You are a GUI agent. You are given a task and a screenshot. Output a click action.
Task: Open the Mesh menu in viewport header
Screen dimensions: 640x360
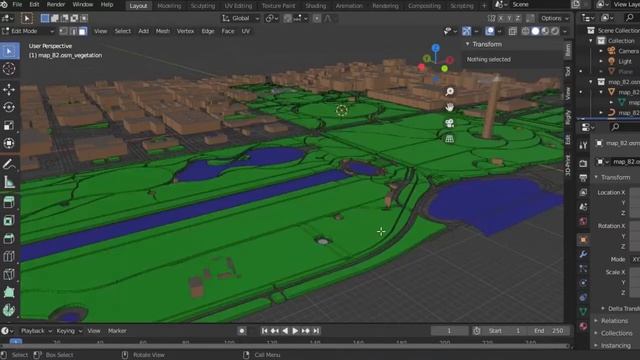[x=162, y=31]
